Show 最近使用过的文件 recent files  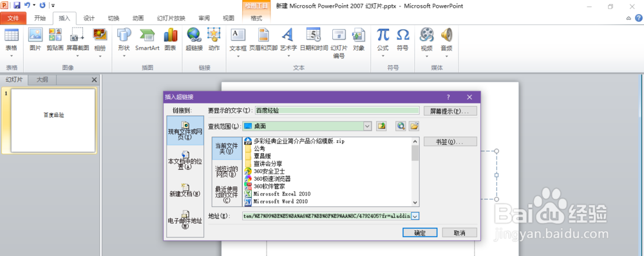(227, 194)
